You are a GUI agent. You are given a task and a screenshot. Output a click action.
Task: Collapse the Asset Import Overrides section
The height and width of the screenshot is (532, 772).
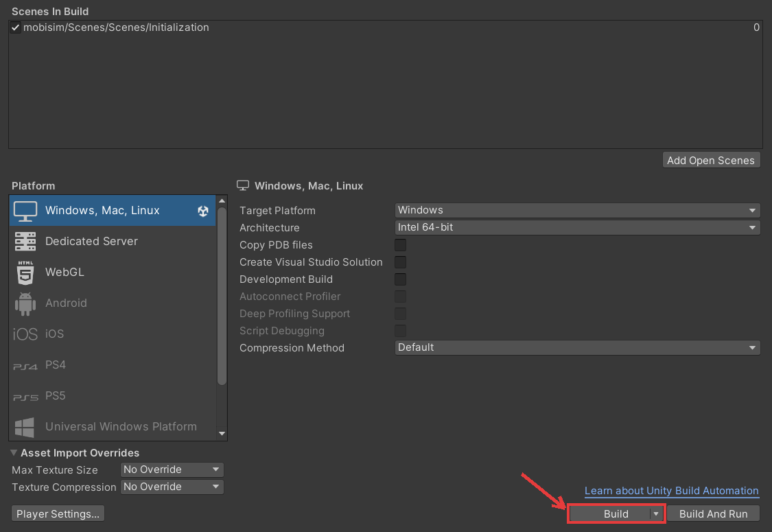(14, 452)
